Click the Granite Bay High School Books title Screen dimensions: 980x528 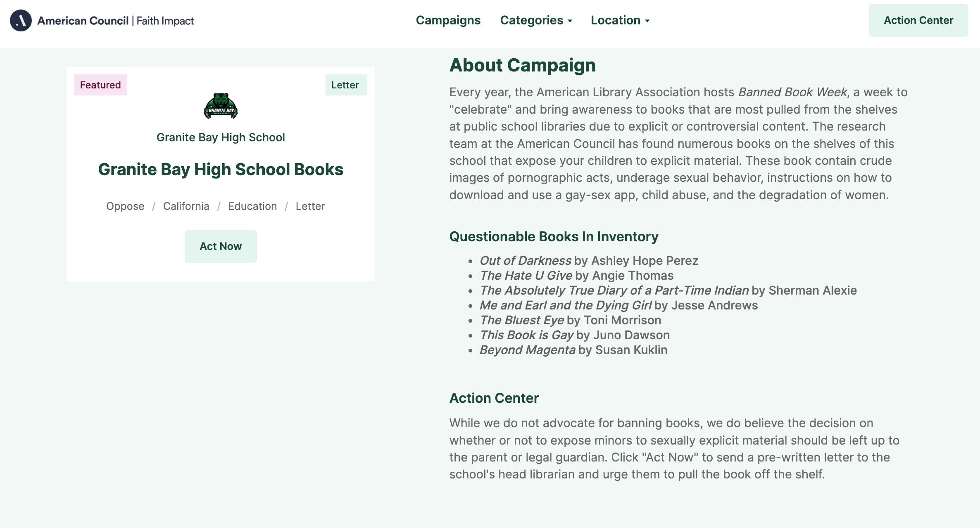(x=221, y=169)
